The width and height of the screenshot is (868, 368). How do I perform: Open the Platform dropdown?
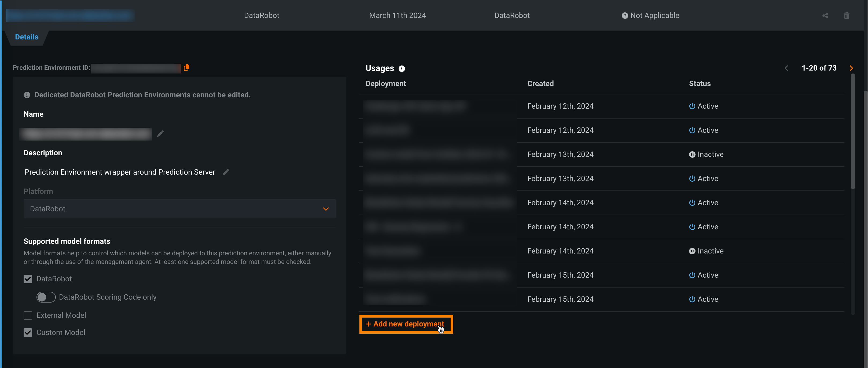pos(179,209)
